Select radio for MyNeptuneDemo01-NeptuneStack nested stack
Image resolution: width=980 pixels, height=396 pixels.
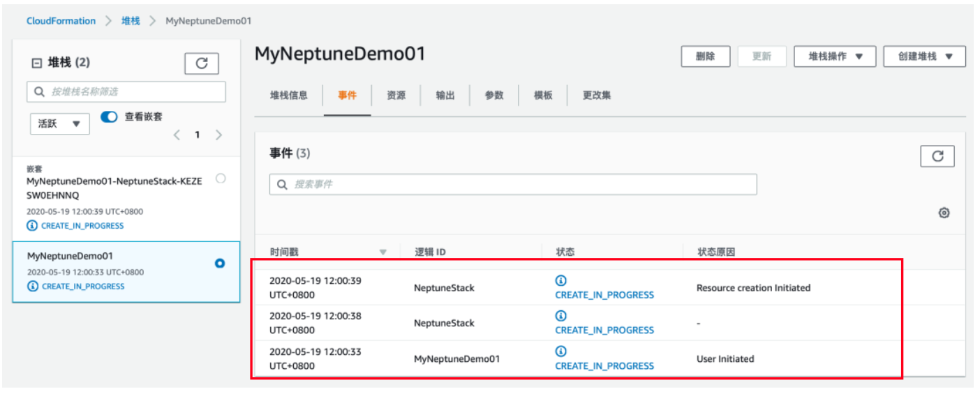click(x=221, y=178)
